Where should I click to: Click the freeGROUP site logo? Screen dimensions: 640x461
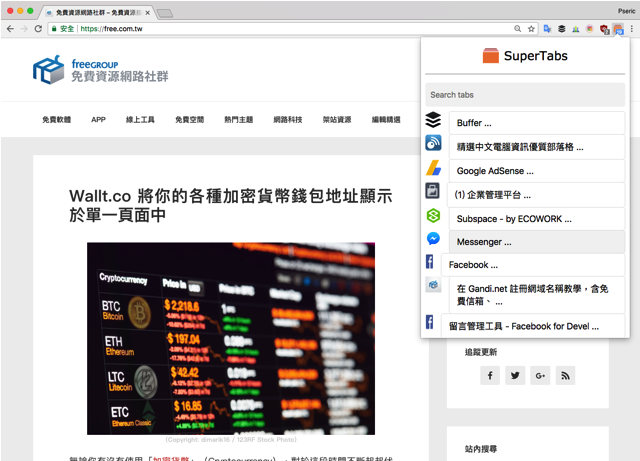[x=100, y=70]
